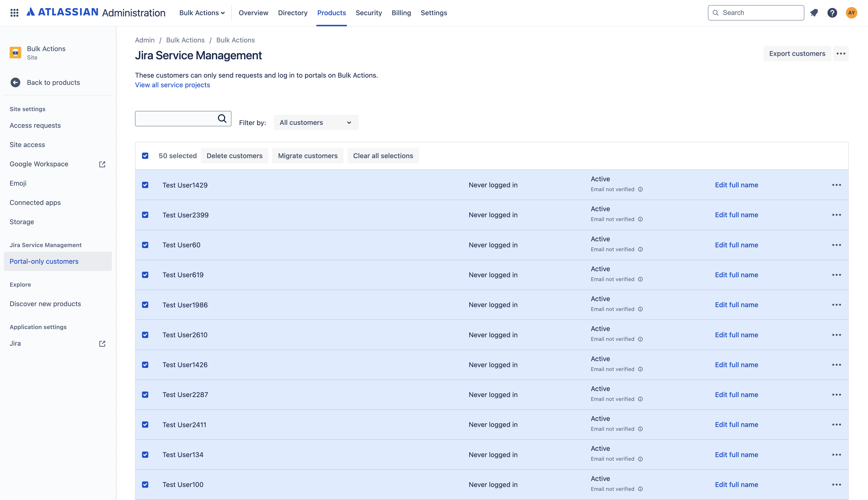868x500 pixels.
Task: Uncheck the Test User2399 checkbox
Action: 145,215
